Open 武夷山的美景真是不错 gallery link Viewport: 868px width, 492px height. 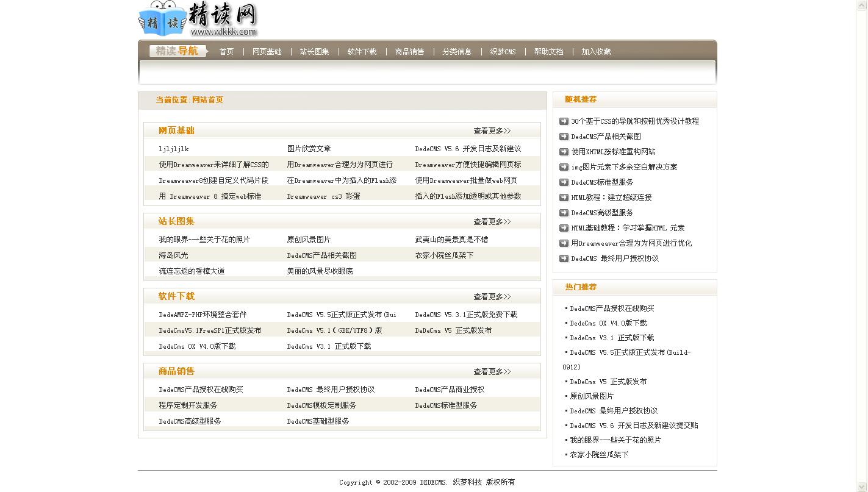(451, 240)
